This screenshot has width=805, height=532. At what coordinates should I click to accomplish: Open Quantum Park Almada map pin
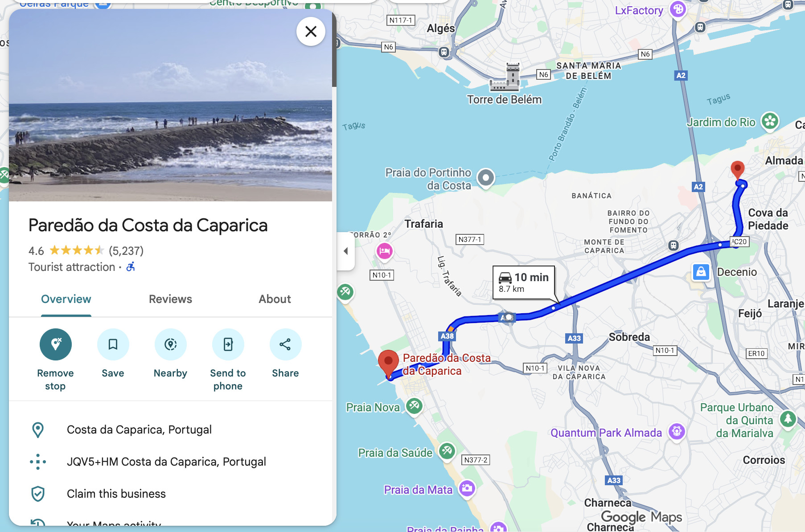677,431
